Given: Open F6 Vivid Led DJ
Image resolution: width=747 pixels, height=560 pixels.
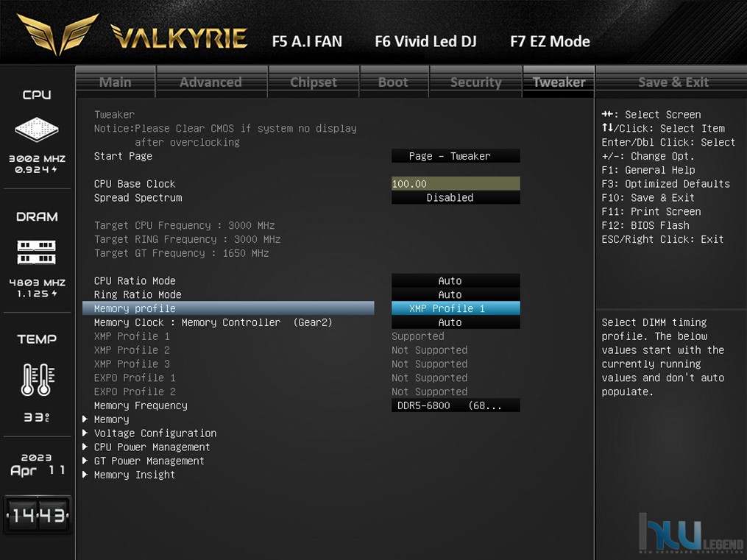Looking at the screenshot, I should pyautogui.click(x=425, y=42).
